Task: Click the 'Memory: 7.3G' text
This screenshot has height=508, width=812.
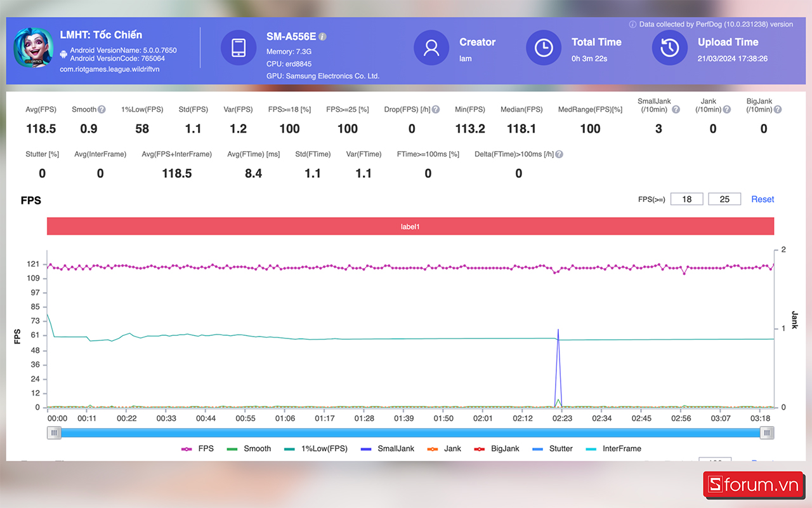Action: (289, 51)
